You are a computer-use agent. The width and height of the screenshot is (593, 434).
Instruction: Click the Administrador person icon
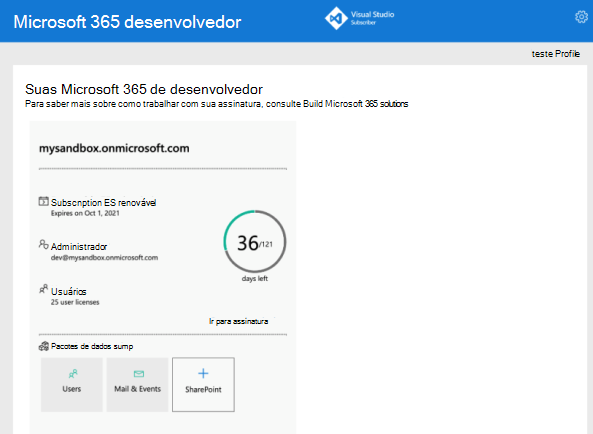(43, 245)
